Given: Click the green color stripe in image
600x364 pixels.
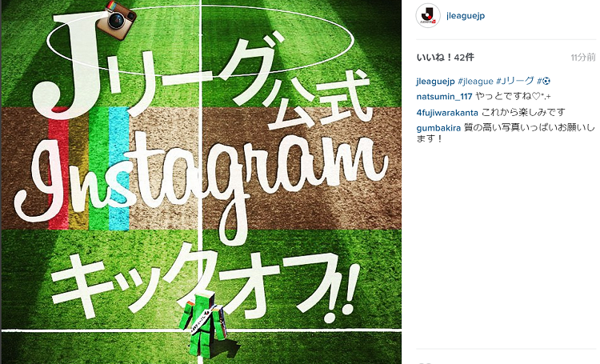Looking at the screenshot, I should click(98, 169).
